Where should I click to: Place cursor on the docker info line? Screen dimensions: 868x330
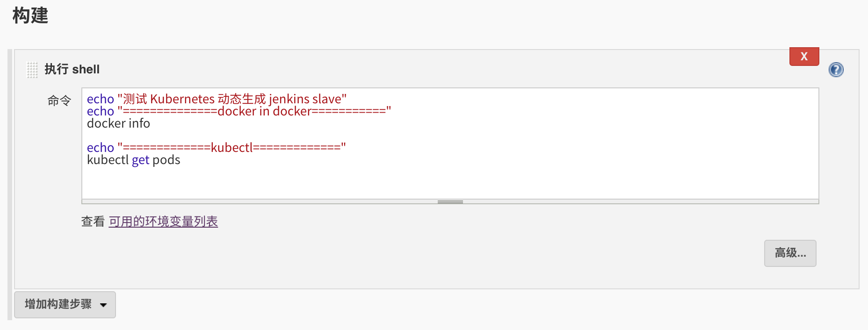pos(118,123)
